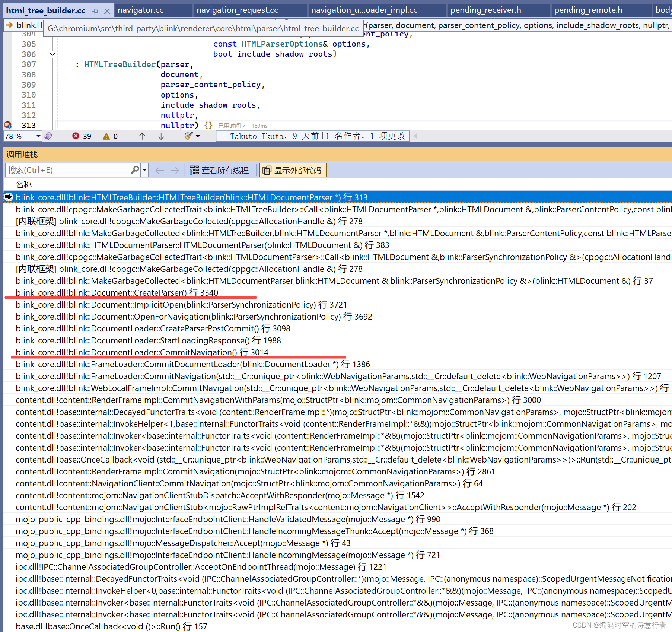
Task: Click HTMLTreeBuilder identifier on line 307
Action: coord(120,64)
